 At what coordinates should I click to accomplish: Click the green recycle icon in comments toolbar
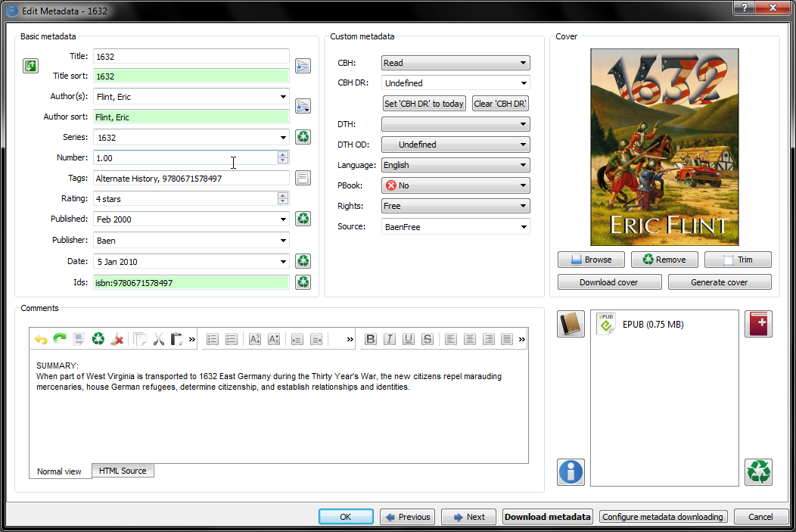98,339
